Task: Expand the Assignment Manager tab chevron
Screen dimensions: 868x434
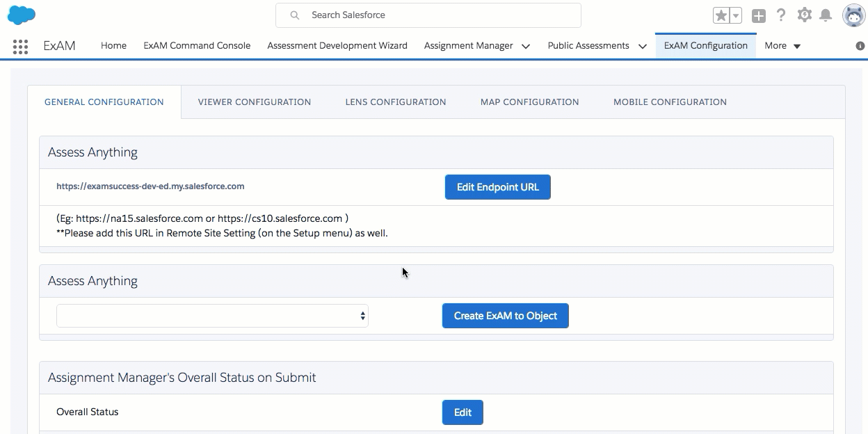Action: click(x=526, y=47)
